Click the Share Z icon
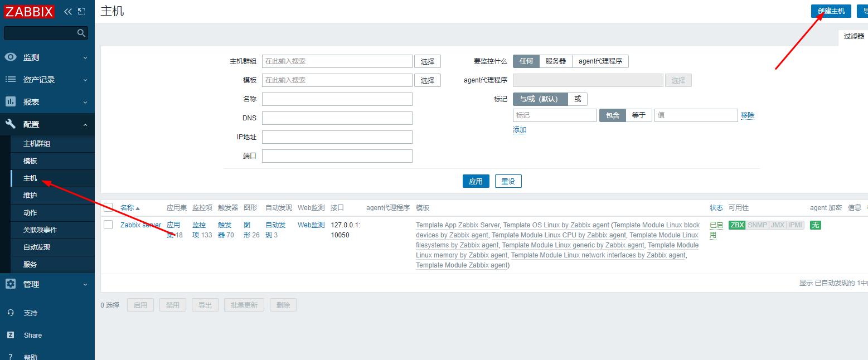Screen dimensions: 868x360 [11, 335]
